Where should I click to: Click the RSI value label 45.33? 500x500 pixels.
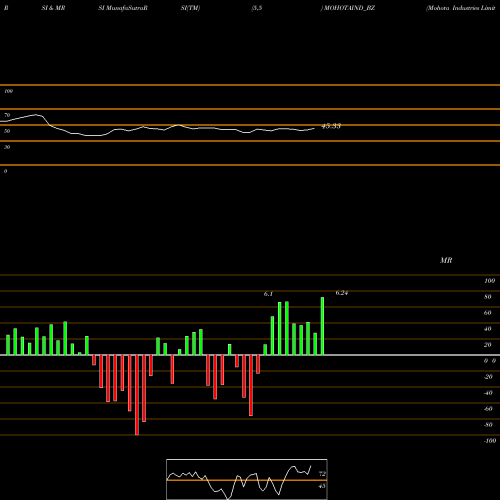[x=331, y=126]
